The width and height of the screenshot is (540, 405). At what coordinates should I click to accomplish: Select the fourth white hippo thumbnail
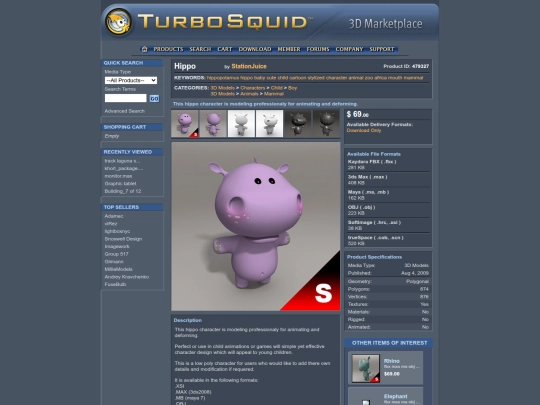(270, 124)
